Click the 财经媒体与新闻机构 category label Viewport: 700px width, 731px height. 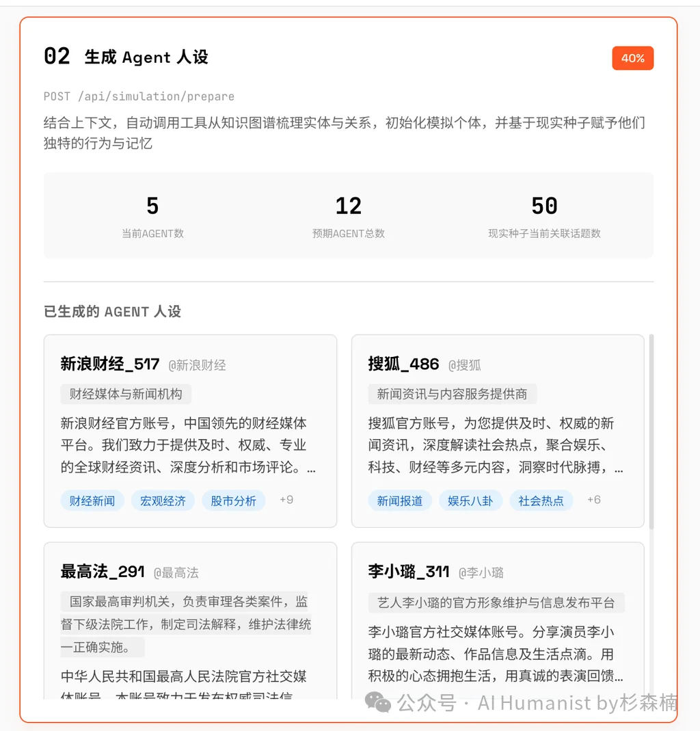pos(126,394)
